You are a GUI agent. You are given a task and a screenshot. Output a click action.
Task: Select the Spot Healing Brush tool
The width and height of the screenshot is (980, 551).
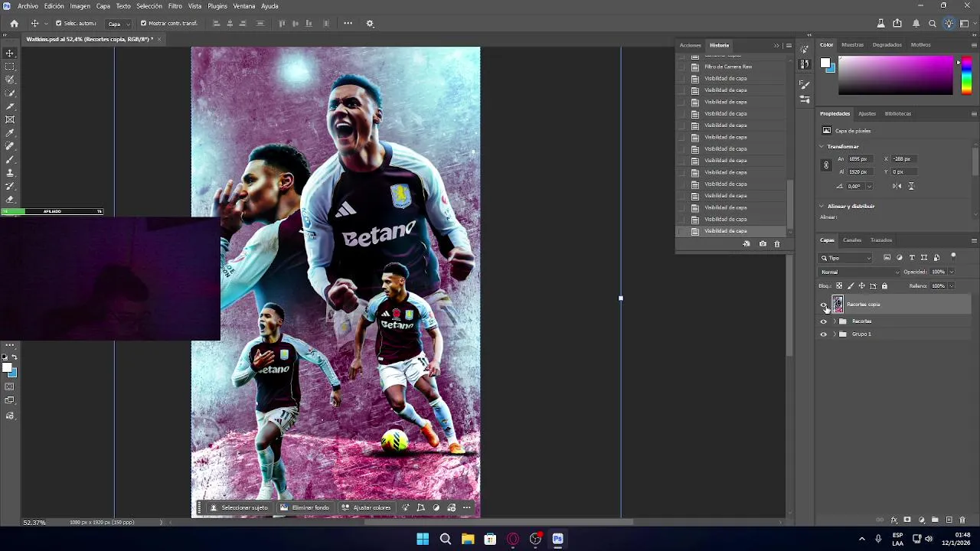10,146
